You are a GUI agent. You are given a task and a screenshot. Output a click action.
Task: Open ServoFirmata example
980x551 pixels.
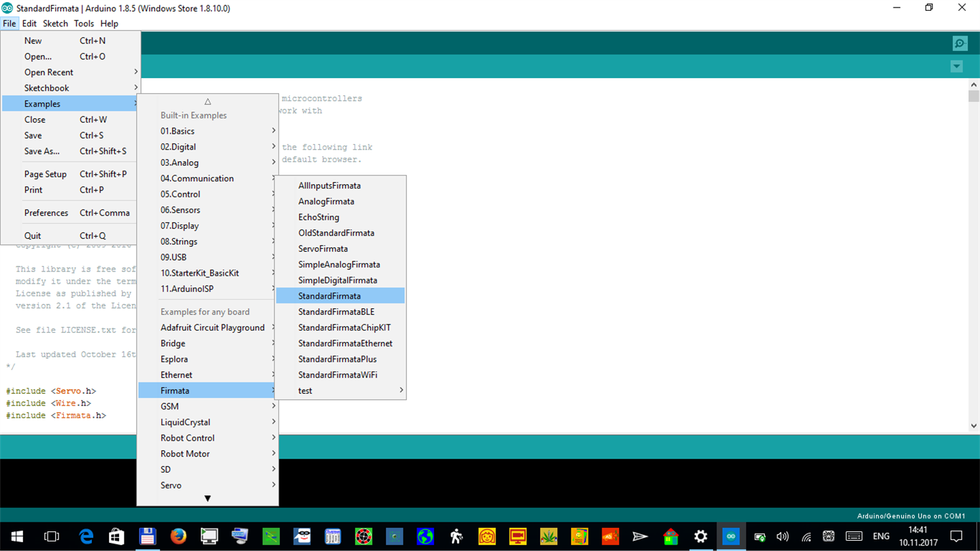click(x=340, y=248)
